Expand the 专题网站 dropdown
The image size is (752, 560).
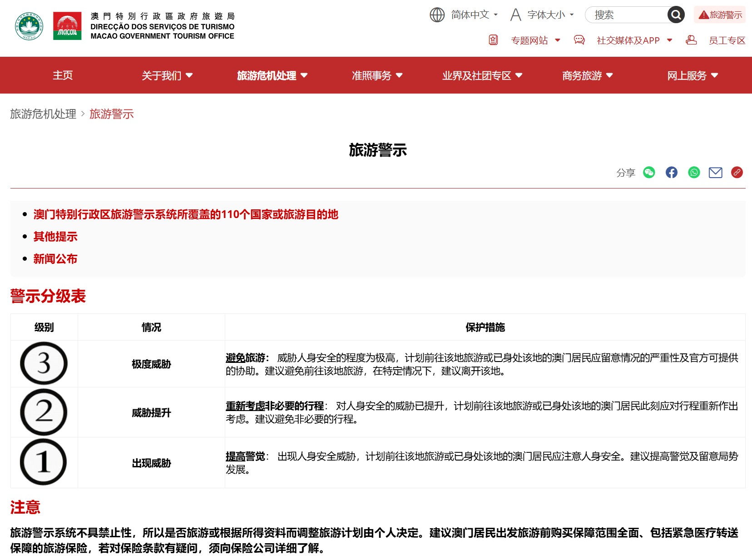(x=535, y=40)
